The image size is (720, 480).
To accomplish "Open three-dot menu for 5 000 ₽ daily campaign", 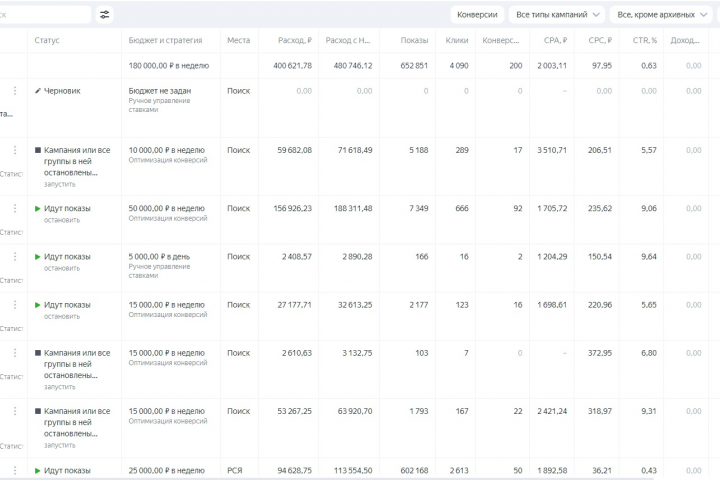I will coord(14,257).
